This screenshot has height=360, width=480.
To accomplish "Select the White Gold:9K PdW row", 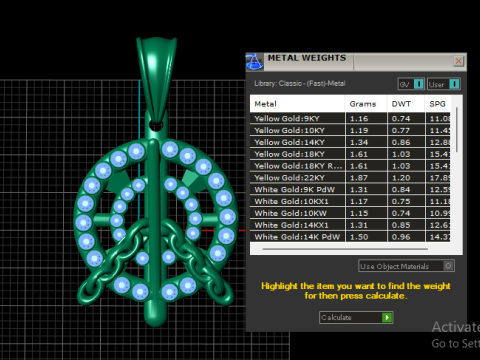I will click(x=350, y=190).
